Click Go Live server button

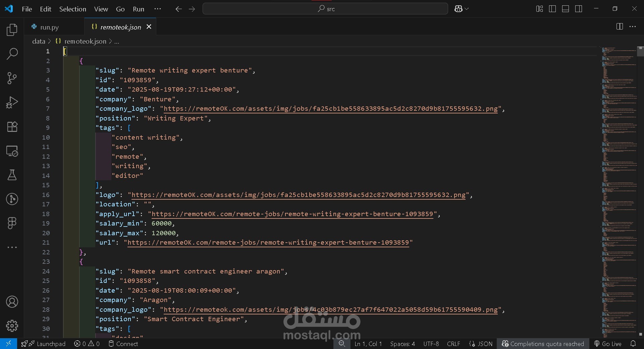click(608, 344)
